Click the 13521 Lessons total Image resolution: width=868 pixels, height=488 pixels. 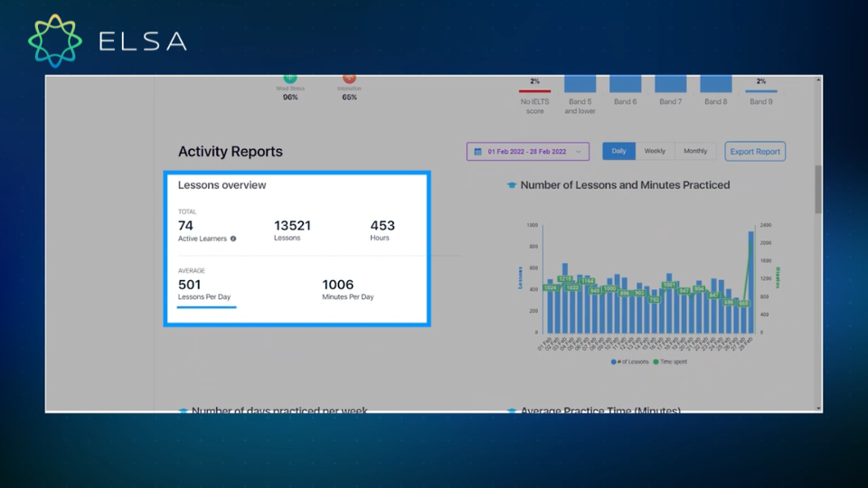tap(292, 226)
